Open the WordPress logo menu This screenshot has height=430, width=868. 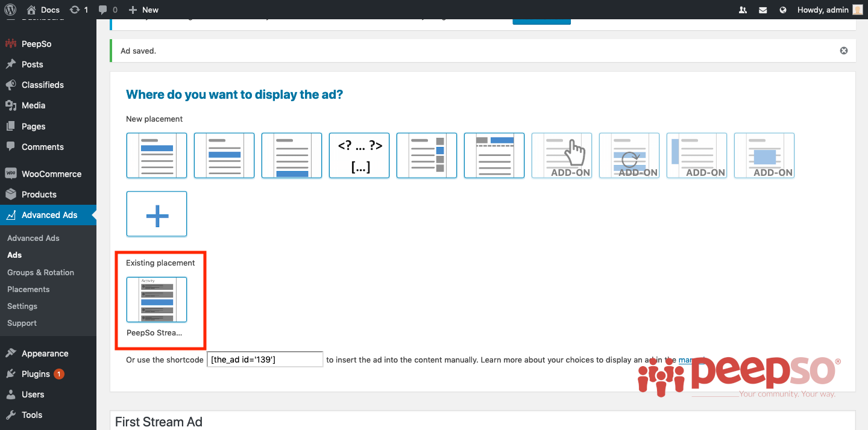(x=11, y=10)
